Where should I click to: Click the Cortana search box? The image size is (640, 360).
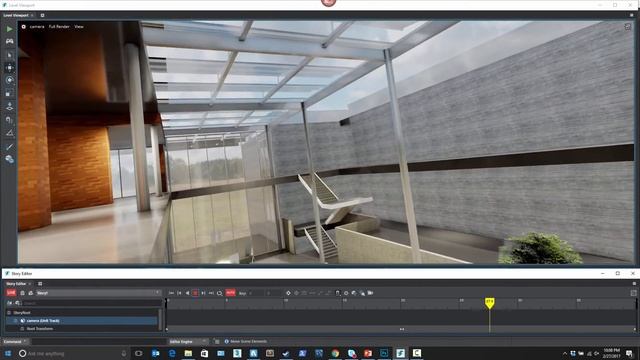72,353
